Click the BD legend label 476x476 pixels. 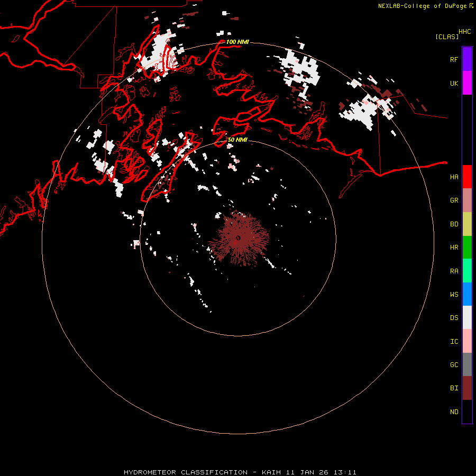pos(454,224)
